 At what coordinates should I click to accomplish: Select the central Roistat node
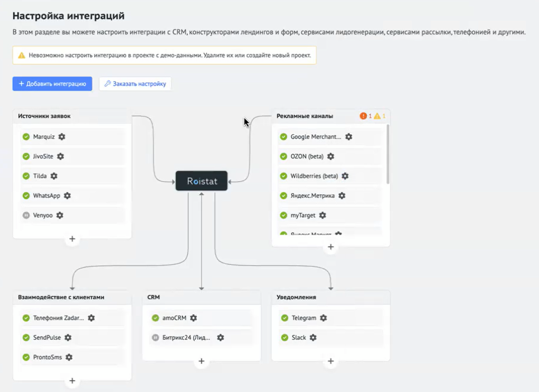[x=201, y=181]
